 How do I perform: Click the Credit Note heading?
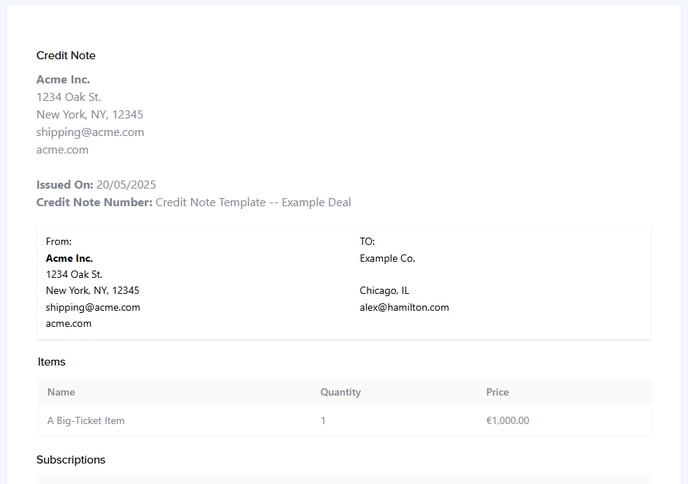(66, 56)
